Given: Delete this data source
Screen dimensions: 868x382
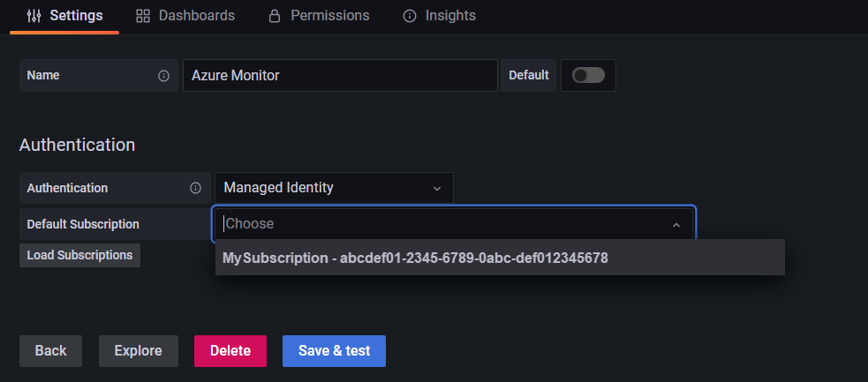Looking at the screenshot, I should pos(230,350).
